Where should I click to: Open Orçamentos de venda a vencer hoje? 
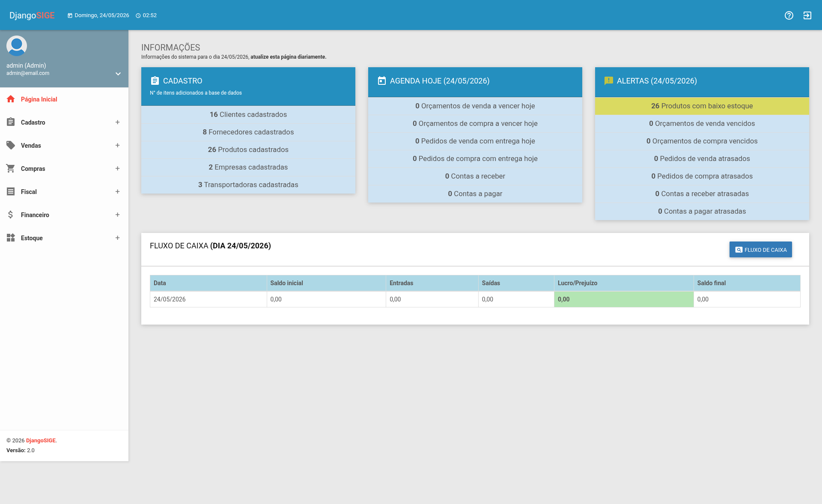(475, 106)
